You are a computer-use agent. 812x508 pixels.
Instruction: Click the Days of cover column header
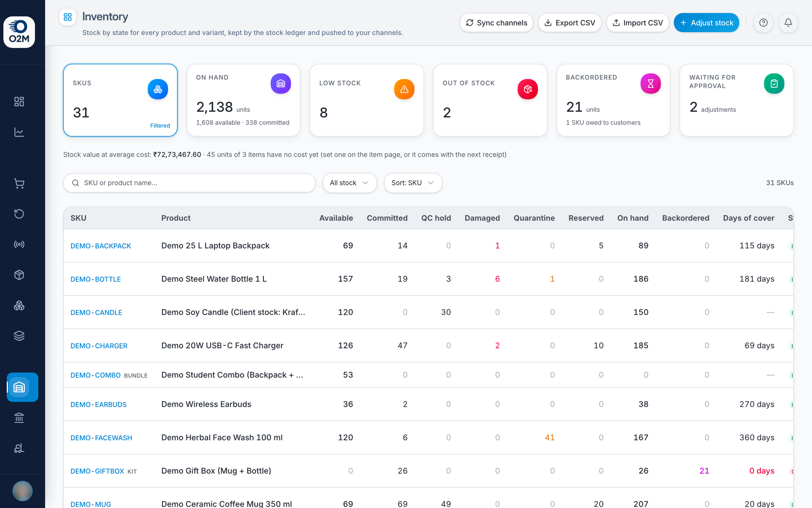click(x=749, y=218)
